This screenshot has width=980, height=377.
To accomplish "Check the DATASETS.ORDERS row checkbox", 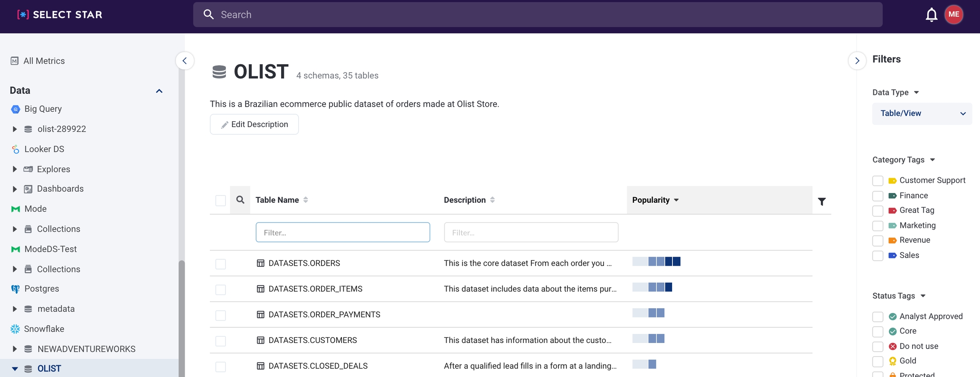I will (220, 264).
